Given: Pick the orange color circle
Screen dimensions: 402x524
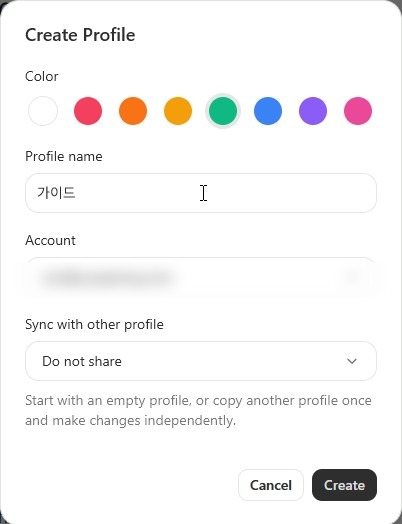Looking at the screenshot, I should pyautogui.click(x=133, y=111).
